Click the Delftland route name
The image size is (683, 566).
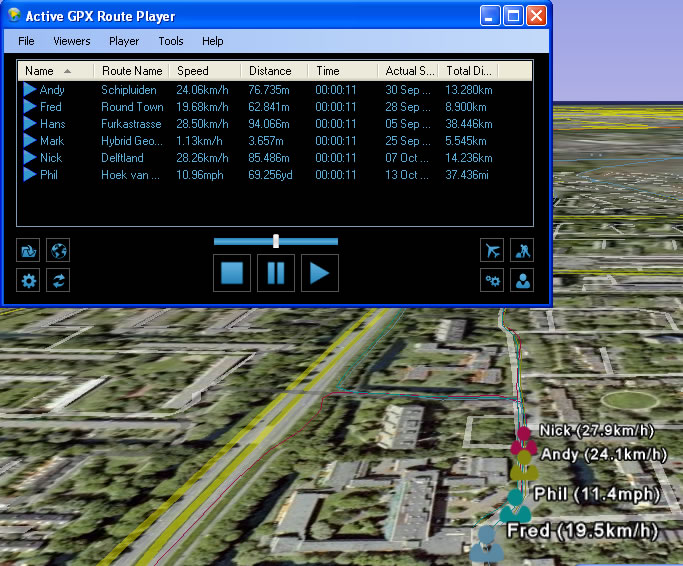[x=122, y=158]
